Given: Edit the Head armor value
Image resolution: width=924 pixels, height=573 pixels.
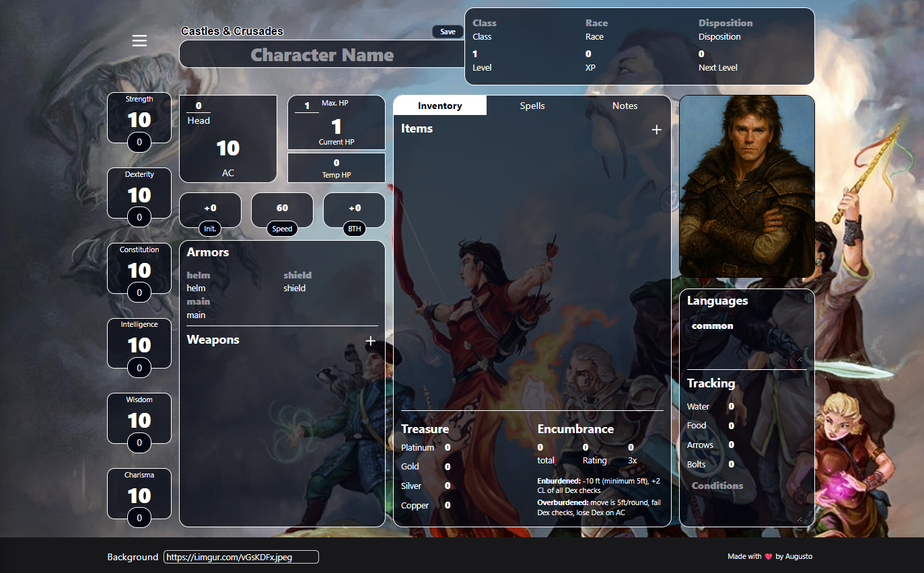Looking at the screenshot, I should (x=199, y=106).
